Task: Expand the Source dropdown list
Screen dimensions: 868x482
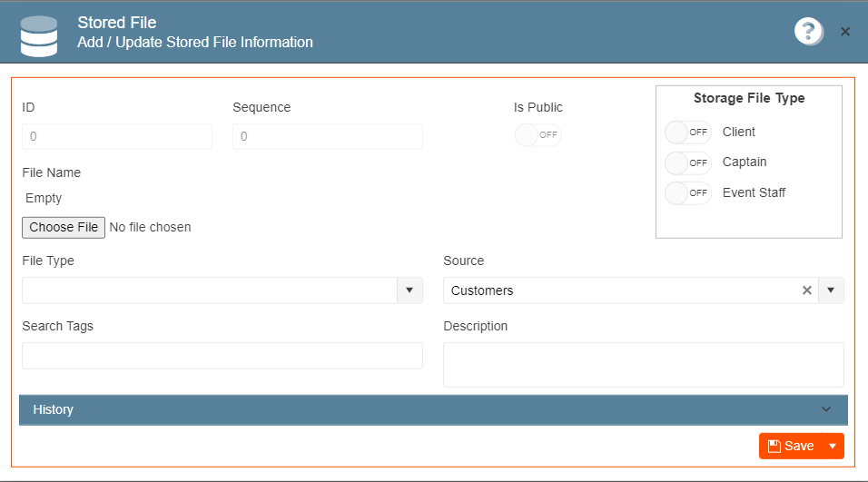Action: [831, 290]
